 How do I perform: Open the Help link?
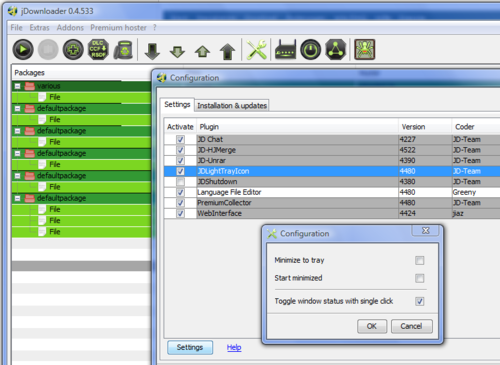[x=234, y=347]
